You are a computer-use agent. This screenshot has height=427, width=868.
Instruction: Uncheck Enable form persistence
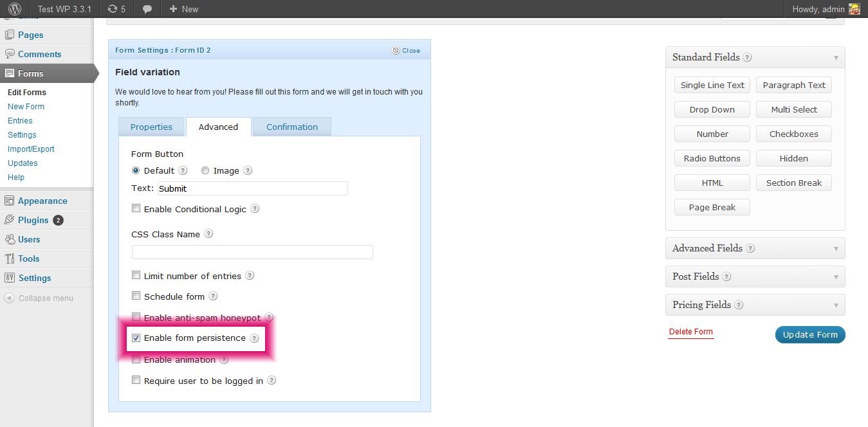(136, 338)
